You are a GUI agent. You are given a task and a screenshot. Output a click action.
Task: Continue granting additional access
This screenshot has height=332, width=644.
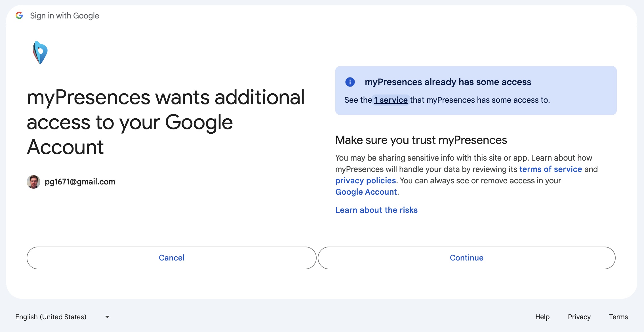click(467, 258)
